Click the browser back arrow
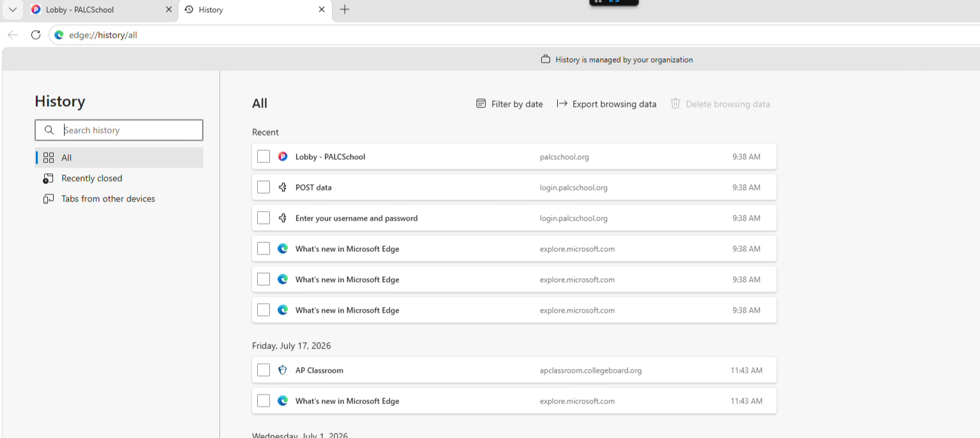Image resolution: width=980 pixels, height=438 pixels. click(13, 35)
